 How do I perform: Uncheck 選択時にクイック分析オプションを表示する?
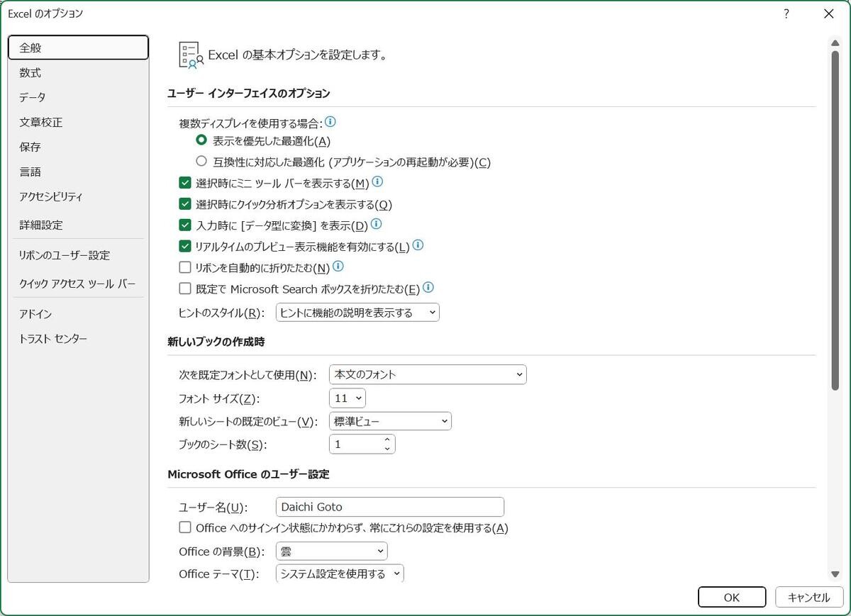(x=185, y=204)
